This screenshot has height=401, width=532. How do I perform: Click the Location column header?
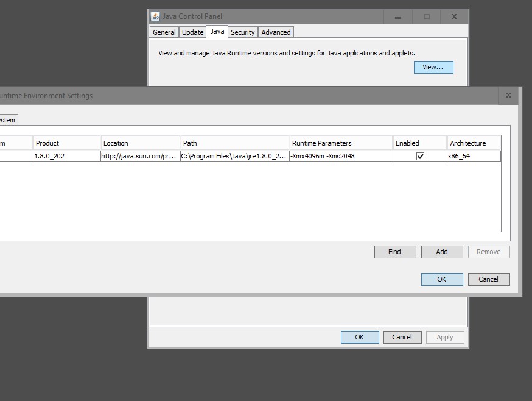[141, 143]
